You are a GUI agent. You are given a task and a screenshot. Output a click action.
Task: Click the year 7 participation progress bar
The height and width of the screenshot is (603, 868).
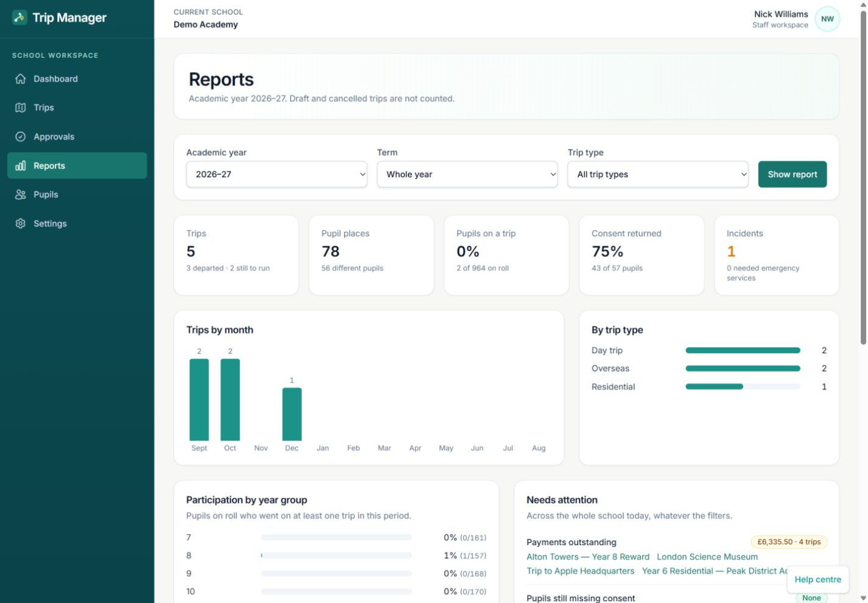tap(336, 537)
